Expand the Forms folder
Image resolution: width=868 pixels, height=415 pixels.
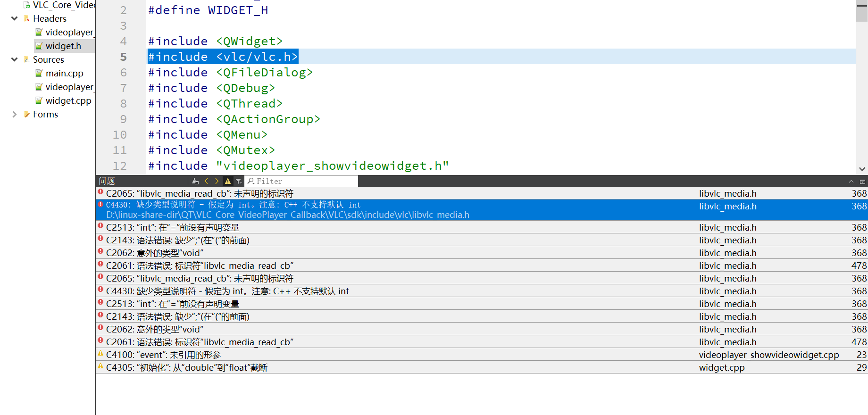point(14,114)
